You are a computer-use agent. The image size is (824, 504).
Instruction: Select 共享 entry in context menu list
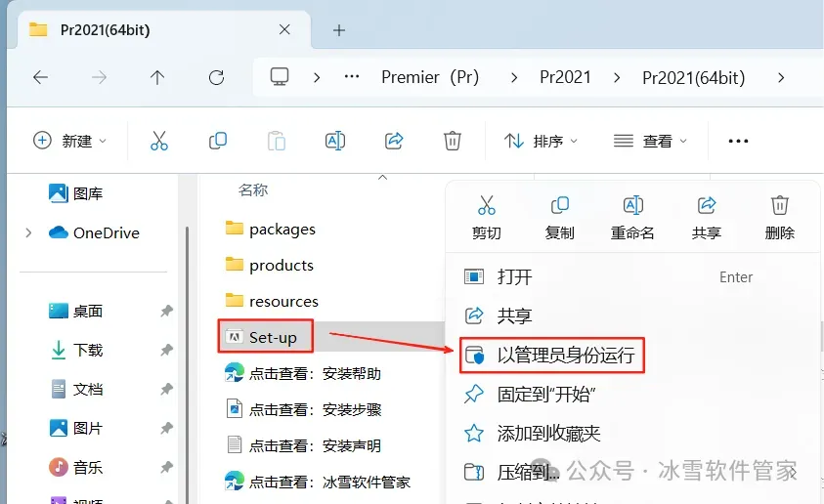(632, 315)
